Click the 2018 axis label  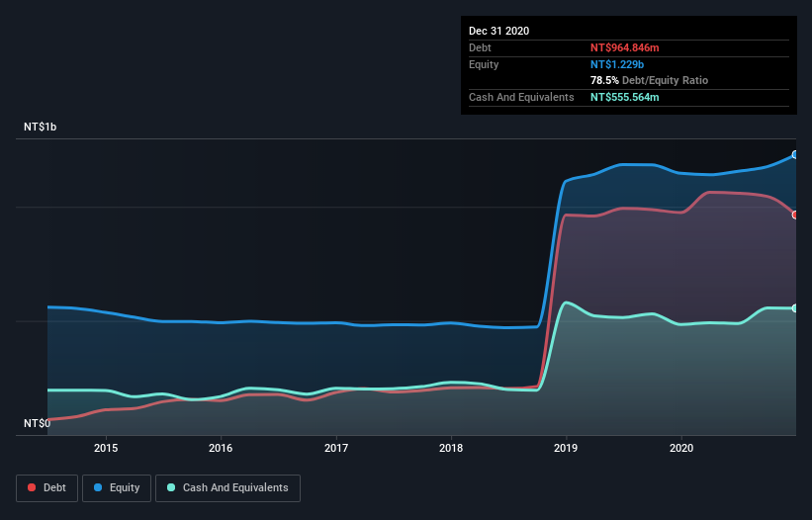[x=451, y=448]
